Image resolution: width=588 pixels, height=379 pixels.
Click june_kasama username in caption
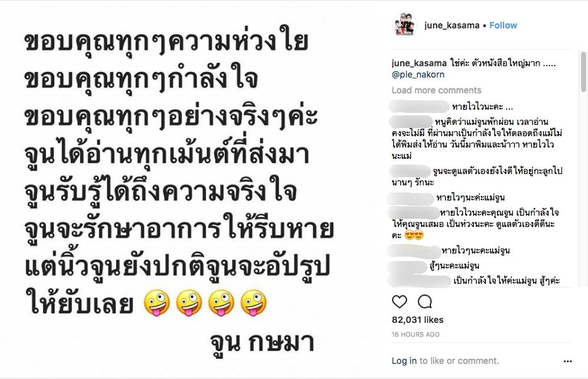tap(419, 63)
